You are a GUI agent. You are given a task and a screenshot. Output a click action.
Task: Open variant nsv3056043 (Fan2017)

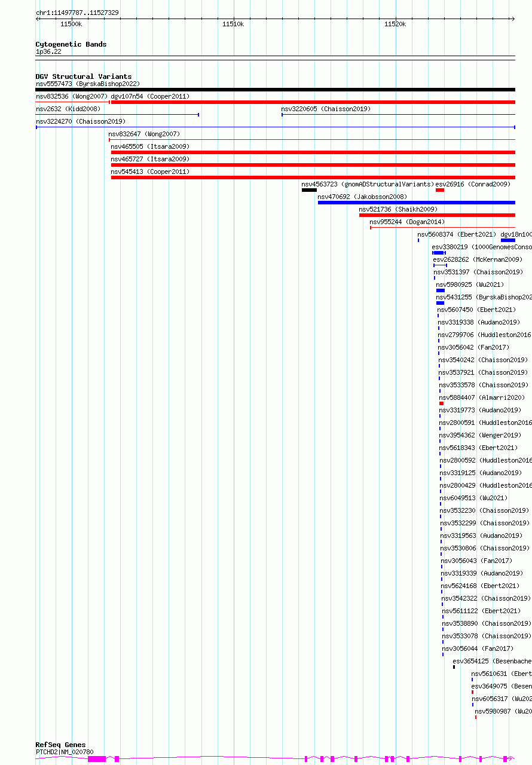[477, 561]
